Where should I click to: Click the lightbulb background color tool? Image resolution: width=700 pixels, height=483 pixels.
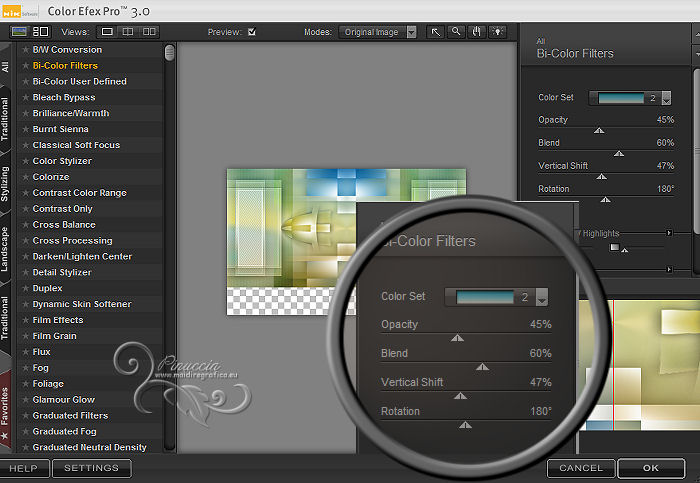click(497, 32)
